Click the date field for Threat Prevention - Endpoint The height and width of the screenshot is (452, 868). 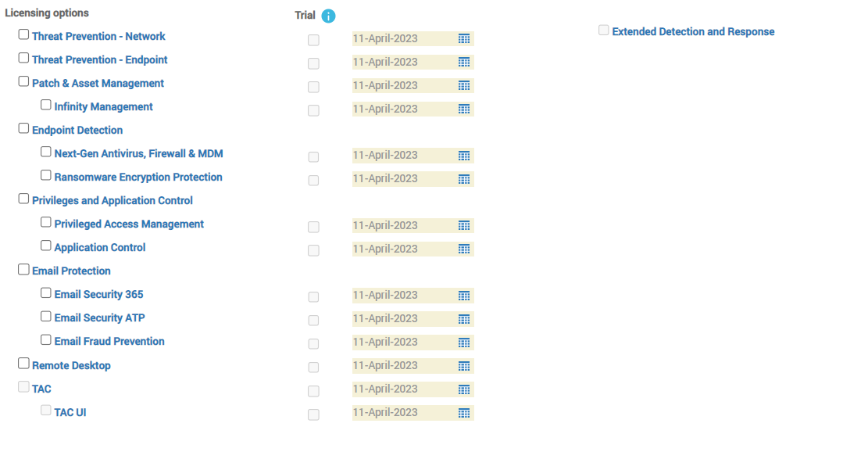404,62
